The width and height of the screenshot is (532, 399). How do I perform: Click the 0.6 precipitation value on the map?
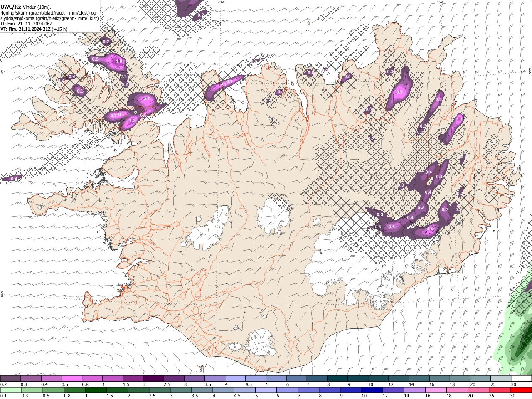point(143,115)
